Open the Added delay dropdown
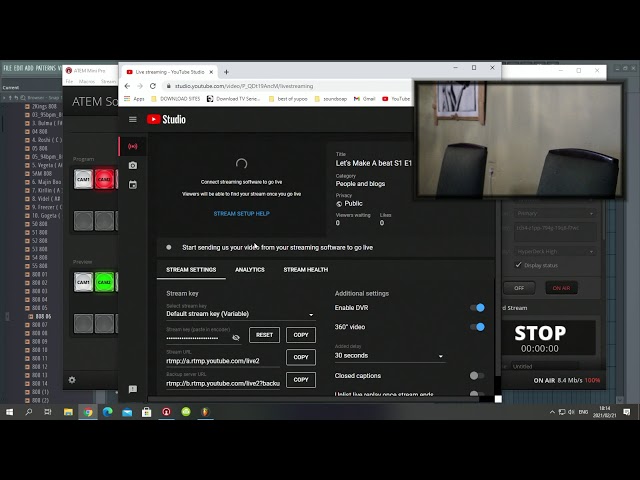This screenshot has height=480, width=640. (389, 356)
